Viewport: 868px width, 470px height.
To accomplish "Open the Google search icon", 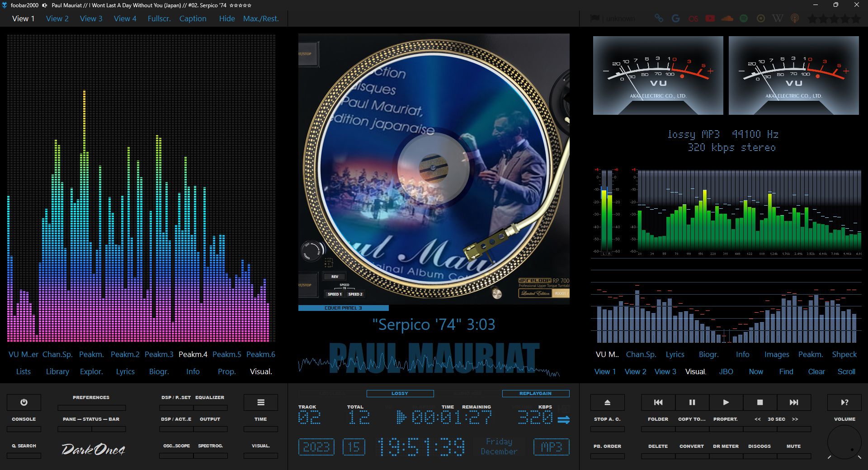I will point(676,19).
